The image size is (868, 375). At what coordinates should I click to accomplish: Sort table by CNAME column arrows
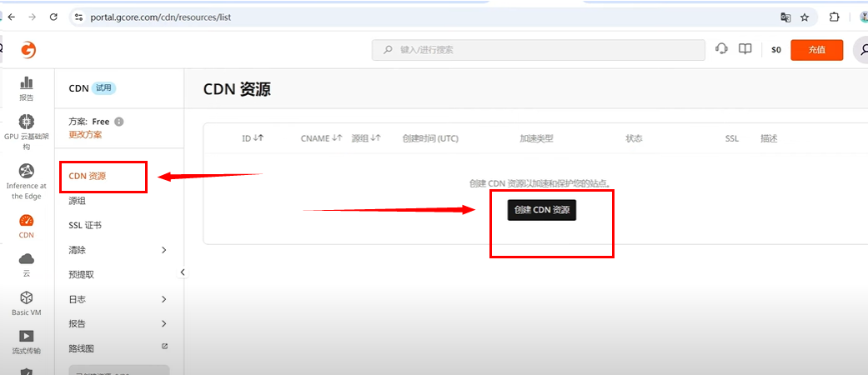[x=337, y=138]
